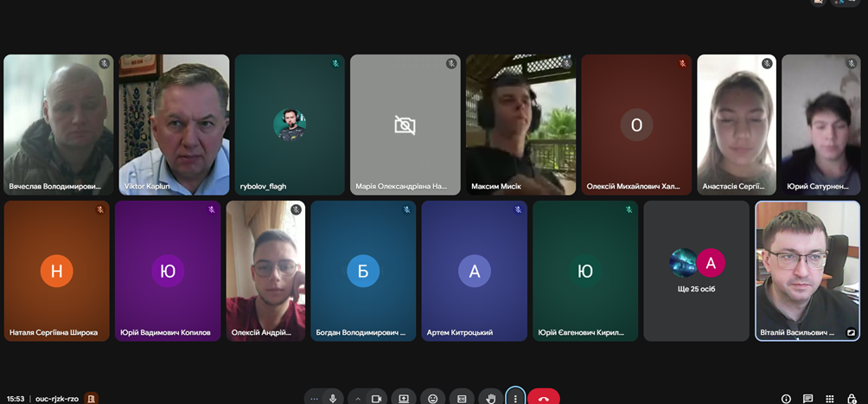Select Віталій Васильович video tile
This screenshot has width=868, height=404.
pyautogui.click(x=807, y=271)
